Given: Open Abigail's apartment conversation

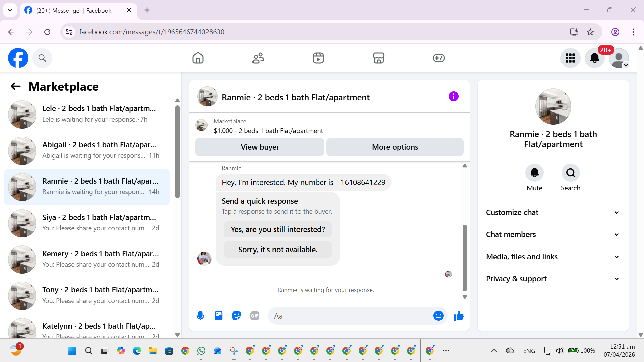Looking at the screenshot, I should [87, 151].
